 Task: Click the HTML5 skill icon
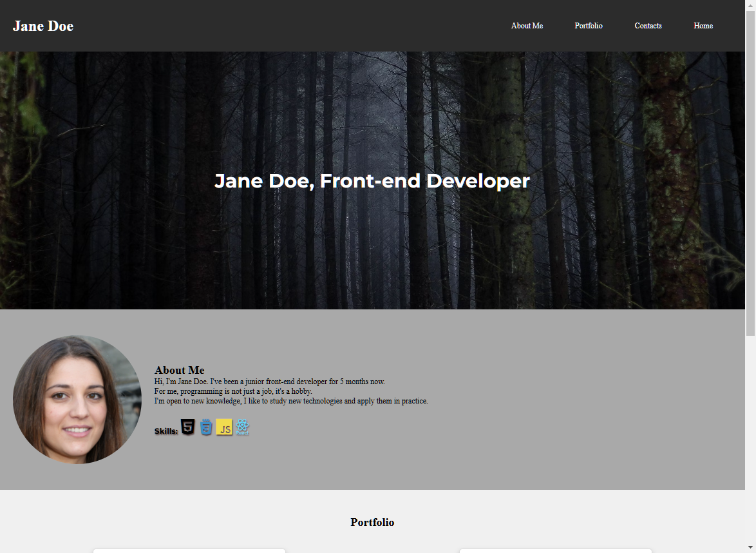point(187,427)
